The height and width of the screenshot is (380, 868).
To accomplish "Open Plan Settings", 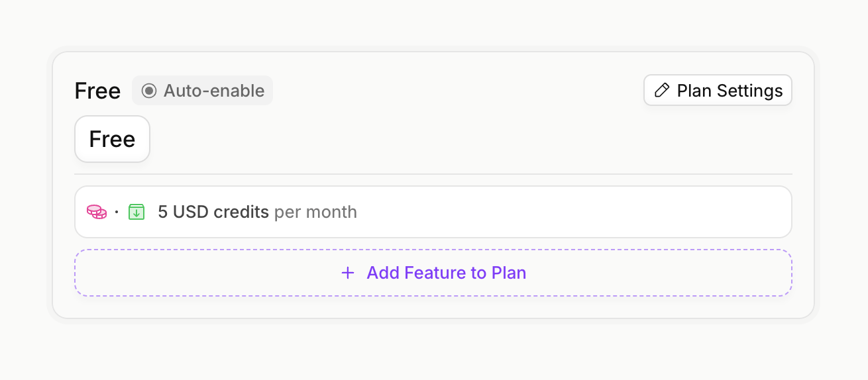I will coord(718,91).
